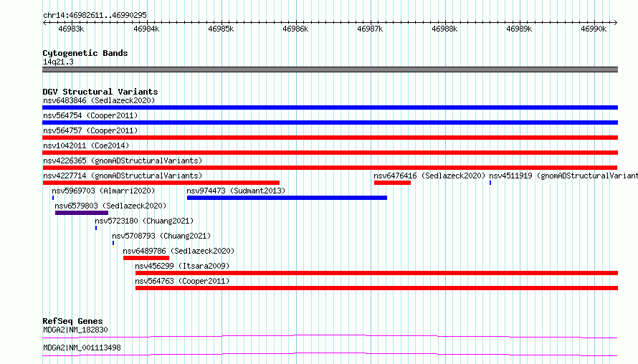
Task: Click the magenta MDGA2 NM_001113498 transcript line
Action: pyautogui.click(x=330, y=354)
